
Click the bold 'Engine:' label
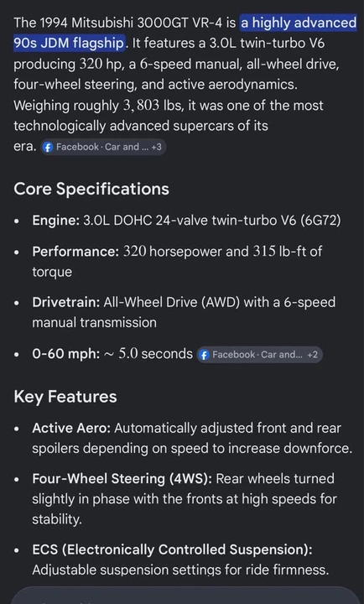pyautogui.click(x=56, y=221)
